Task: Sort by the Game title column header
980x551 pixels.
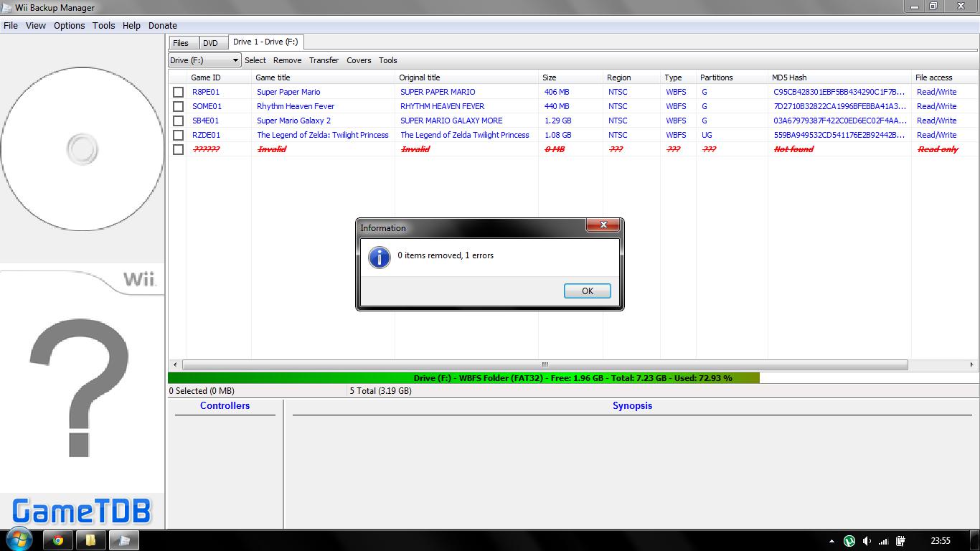Action: (x=323, y=77)
